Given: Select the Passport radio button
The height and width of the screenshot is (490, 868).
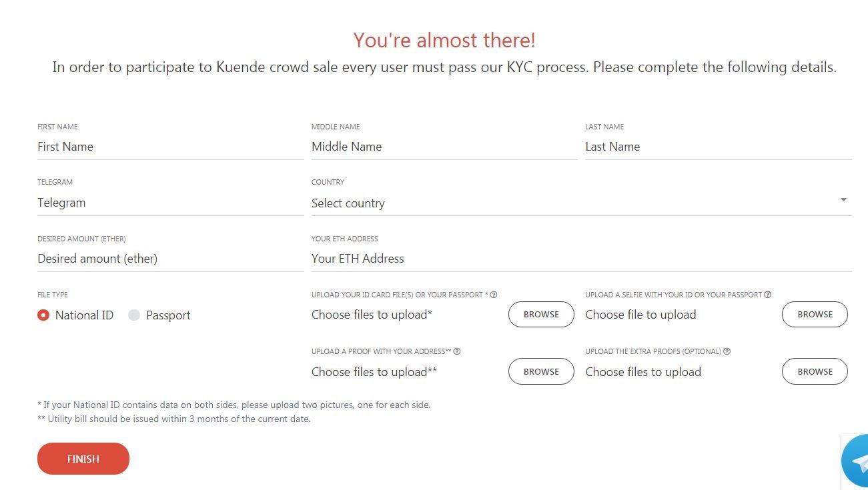Looking at the screenshot, I should (x=134, y=315).
